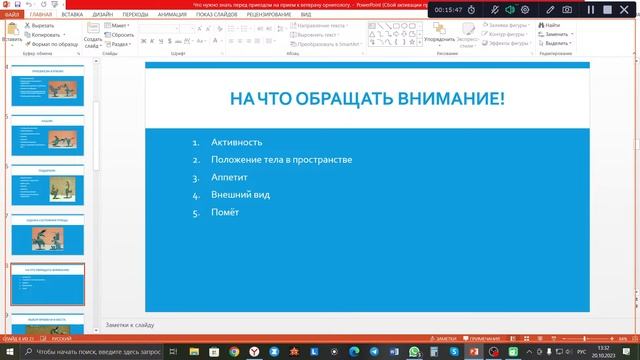Click list item Положение тела в пространстве
Image resolution: width=640 pixels, height=360 pixels.
click(x=282, y=160)
